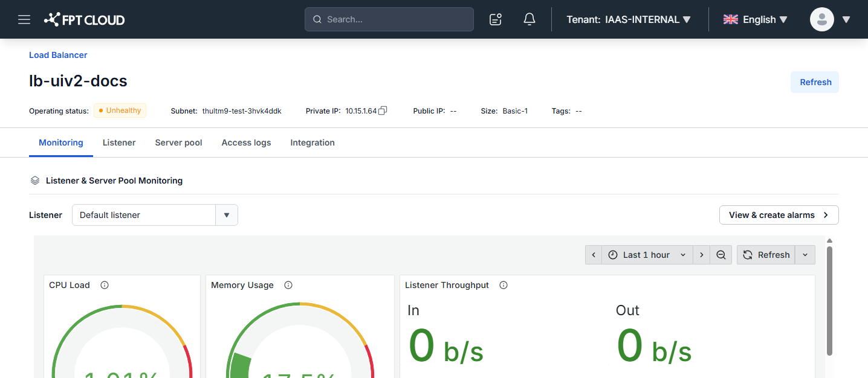Show Listener Throughput info icon
This screenshot has height=378, width=868.
point(504,285)
